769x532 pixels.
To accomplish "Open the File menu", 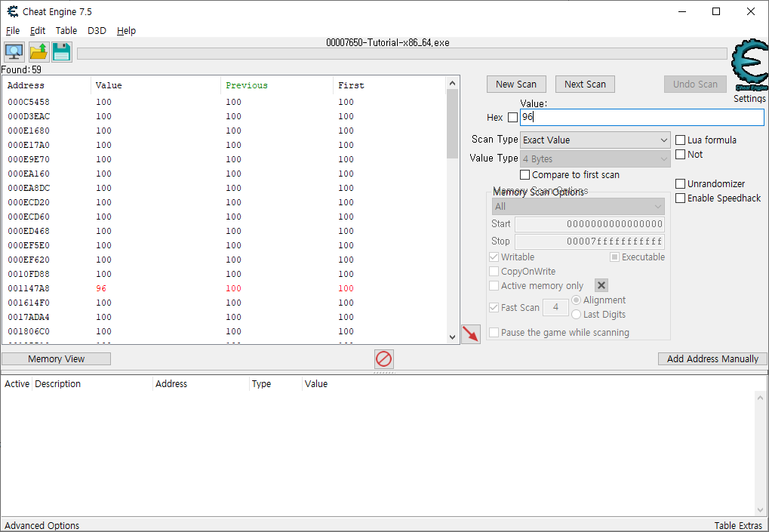I will coord(13,30).
